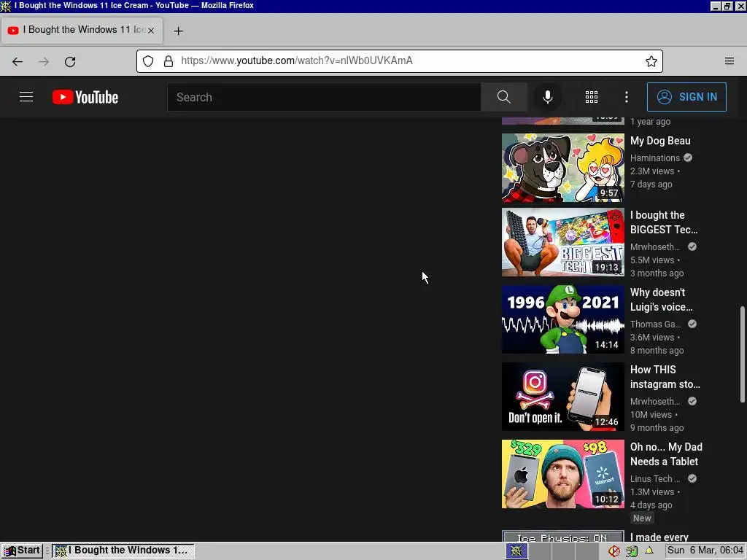
Task: Click '8 months ago' text
Action: [x=657, y=351]
